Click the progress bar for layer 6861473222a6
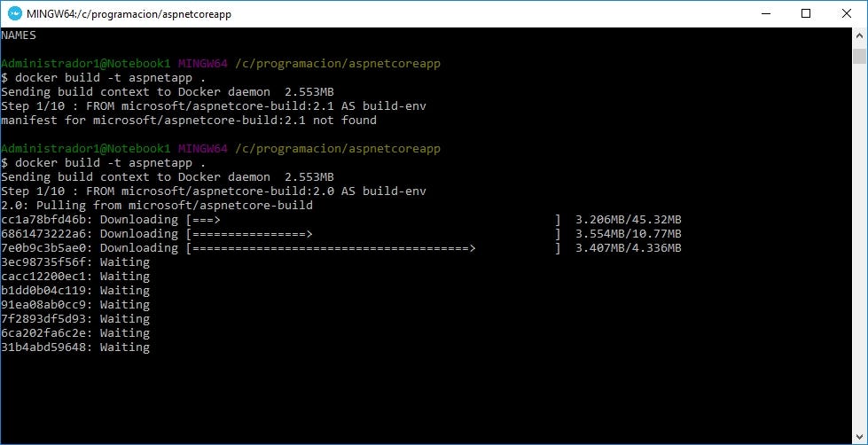Viewport: 868px width, 445px height. point(373,233)
